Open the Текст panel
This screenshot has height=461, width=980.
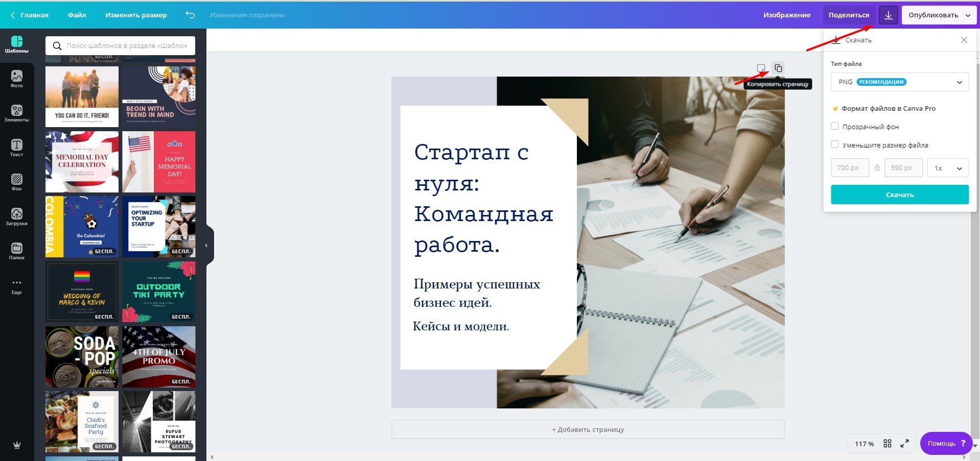click(x=17, y=148)
